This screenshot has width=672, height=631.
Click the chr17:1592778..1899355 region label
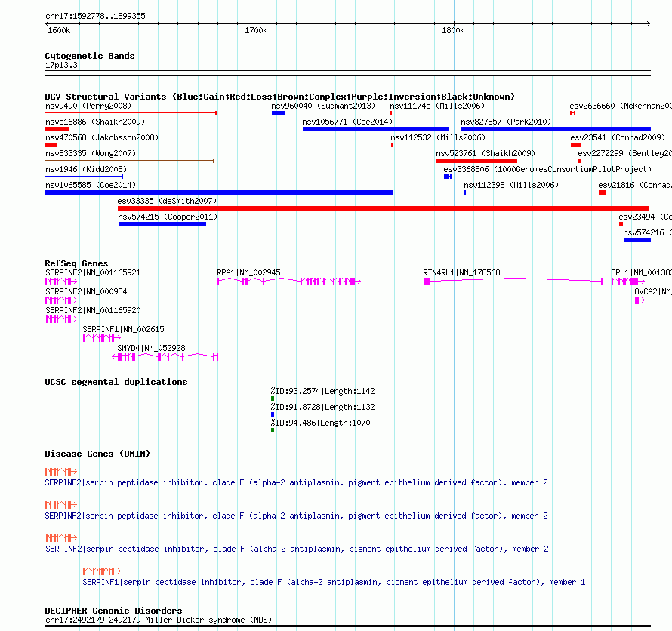[95, 16]
